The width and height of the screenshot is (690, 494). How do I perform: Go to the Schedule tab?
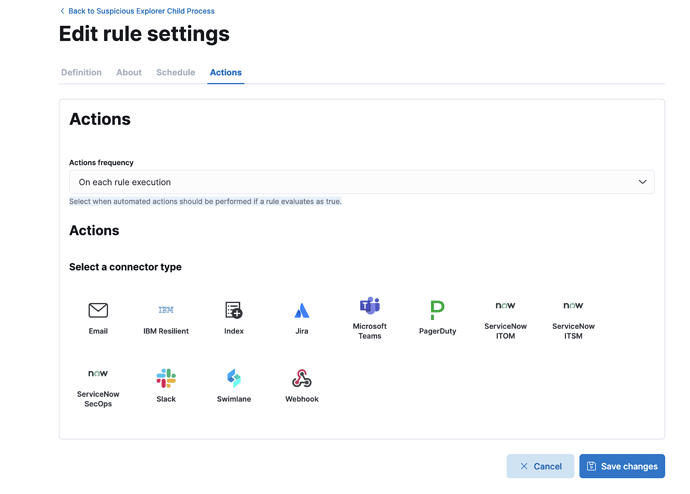click(175, 73)
